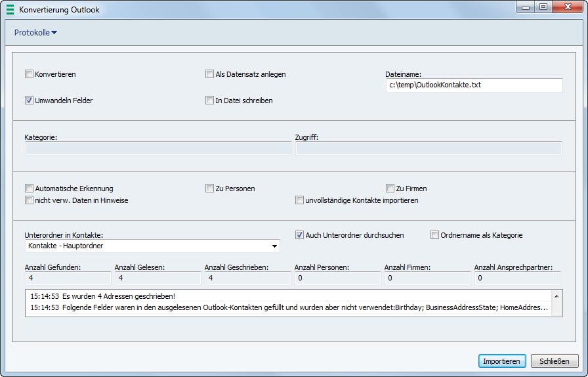The width and height of the screenshot is (588, 377).
Task: Disable Auch Unterordner durchsuchen
Action: click(x=300, y=234)
